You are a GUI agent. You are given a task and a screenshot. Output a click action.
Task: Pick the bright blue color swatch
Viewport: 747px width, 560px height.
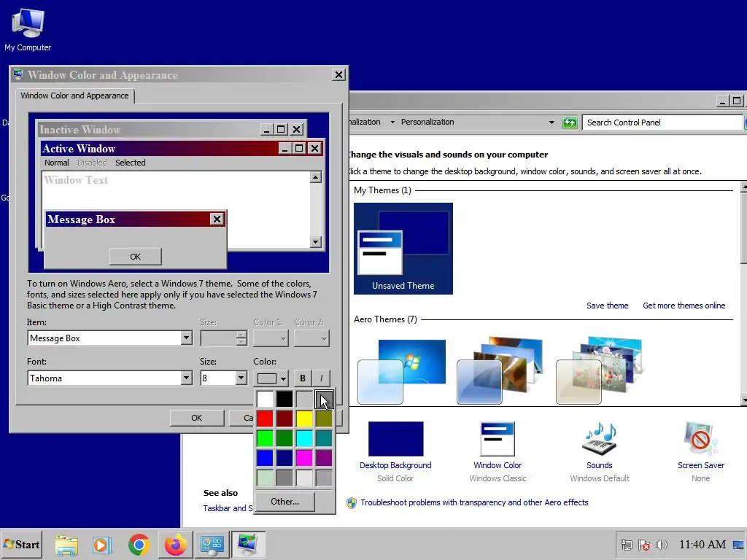pos(265,458)
